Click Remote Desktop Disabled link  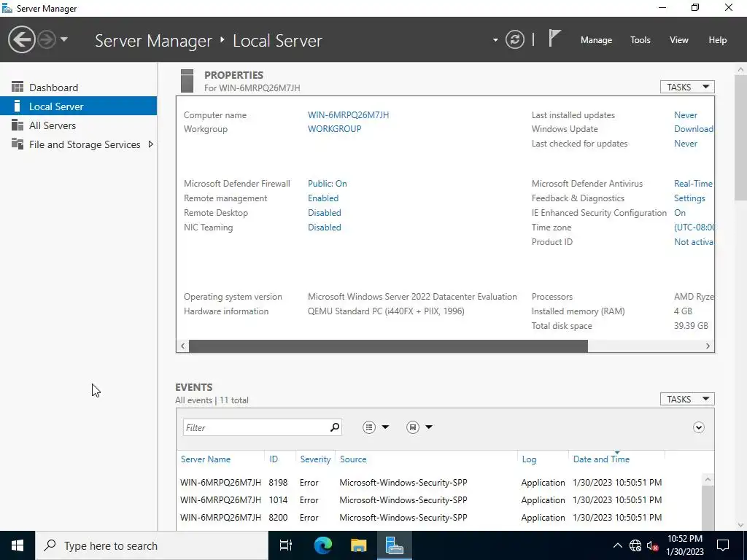[325, 212]
